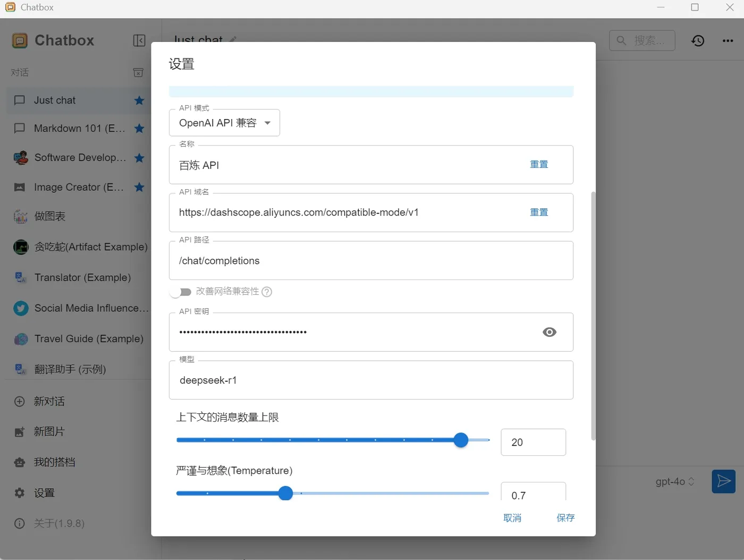This screenshot has width=744, height=560.
Task: Click the API 路径 input field
Action: coord(371,261)
